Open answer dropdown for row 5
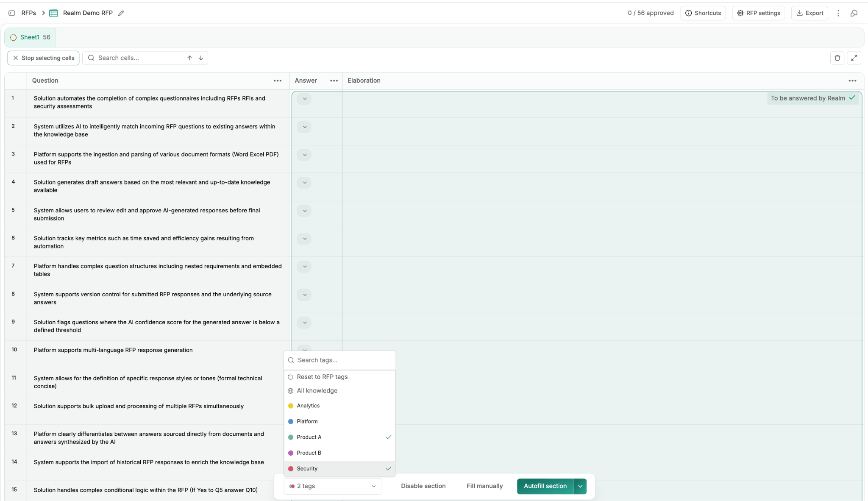 [x=304, y=211]
